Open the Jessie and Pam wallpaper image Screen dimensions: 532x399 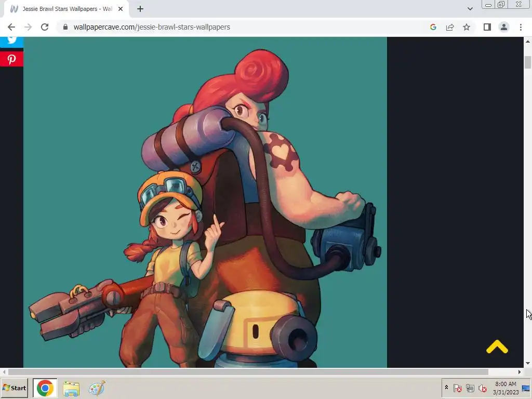click(205, 202)
